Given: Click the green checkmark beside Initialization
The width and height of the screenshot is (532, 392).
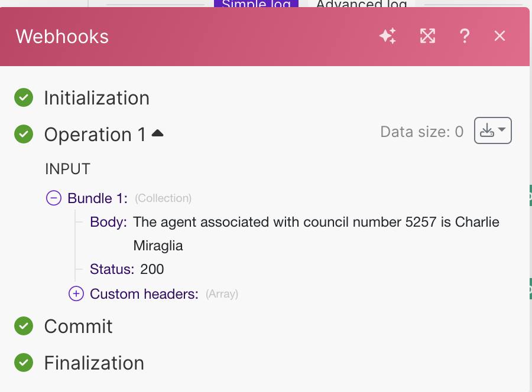Looking at the screenshot, I should click(24, 97).
